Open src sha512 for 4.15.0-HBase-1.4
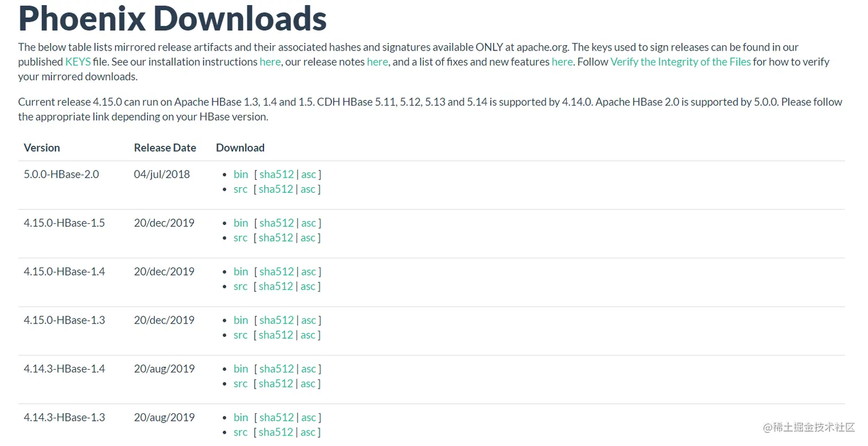The width and height of the screenshot is (868, 446). pyautogui.click(x=276, y=286)
